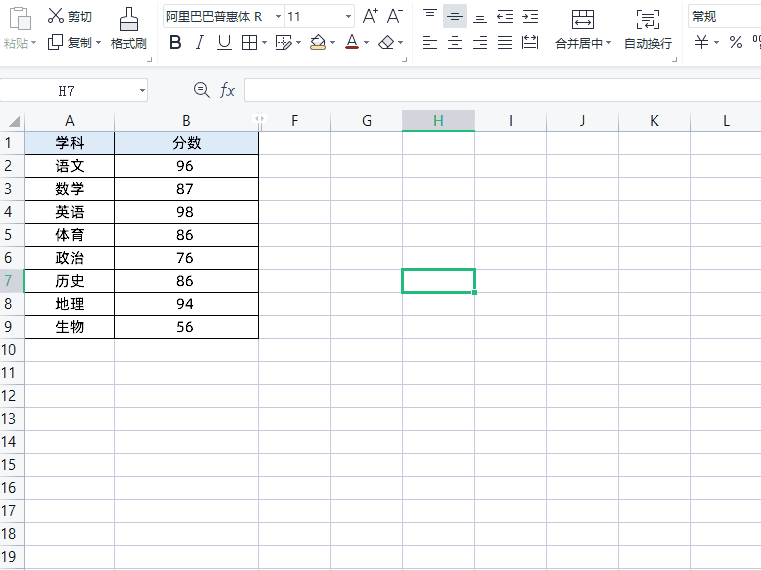Image resolution: width=761 pixels, height=570 pixels.
Task: Set top vertical alignment
Action: click(x=430, y=16)
